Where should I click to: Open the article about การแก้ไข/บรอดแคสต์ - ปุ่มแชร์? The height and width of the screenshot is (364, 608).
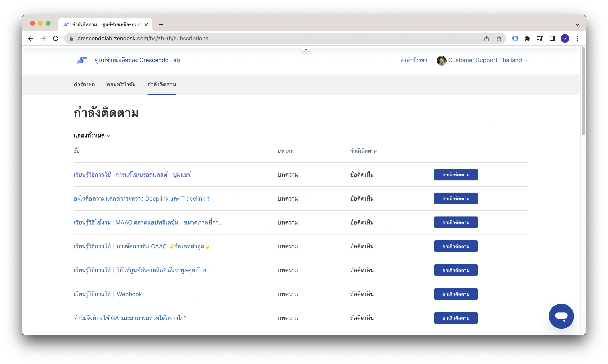(132, 174)
